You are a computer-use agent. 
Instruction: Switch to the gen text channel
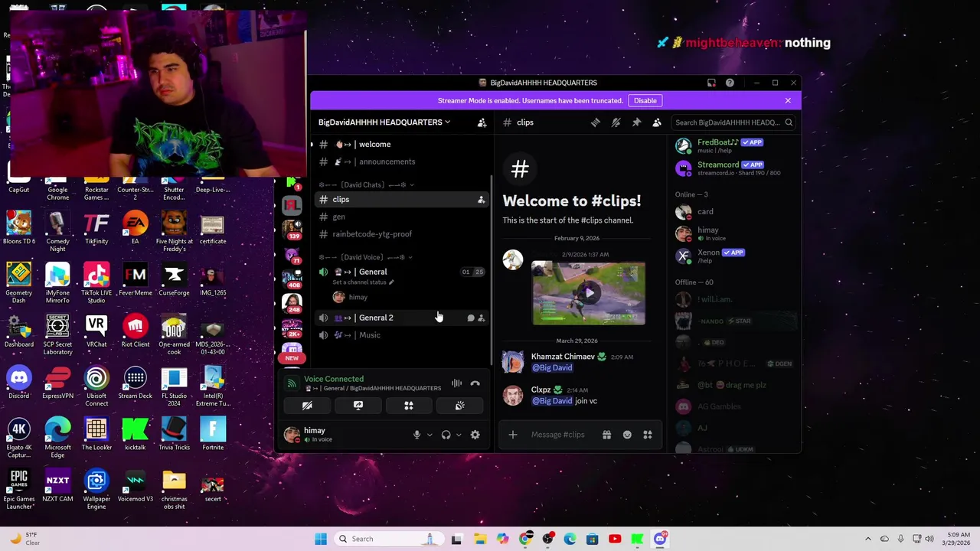tap(402, 217)
